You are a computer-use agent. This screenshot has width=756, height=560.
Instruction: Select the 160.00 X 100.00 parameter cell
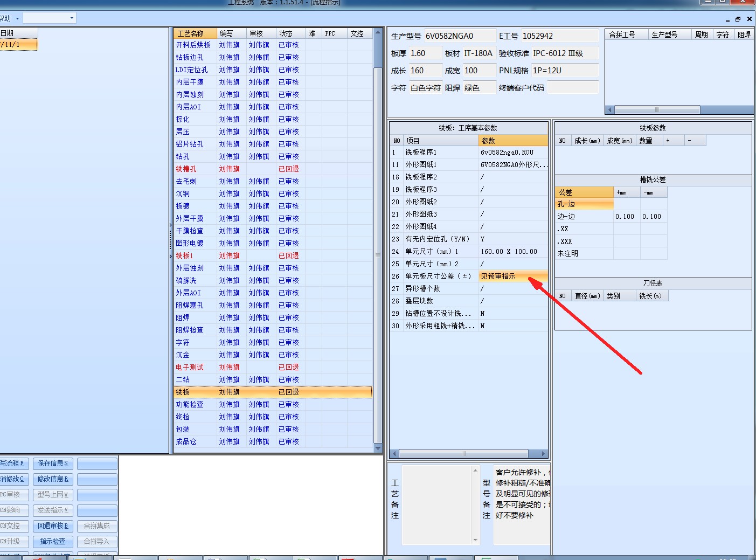[x=513, y=252]
